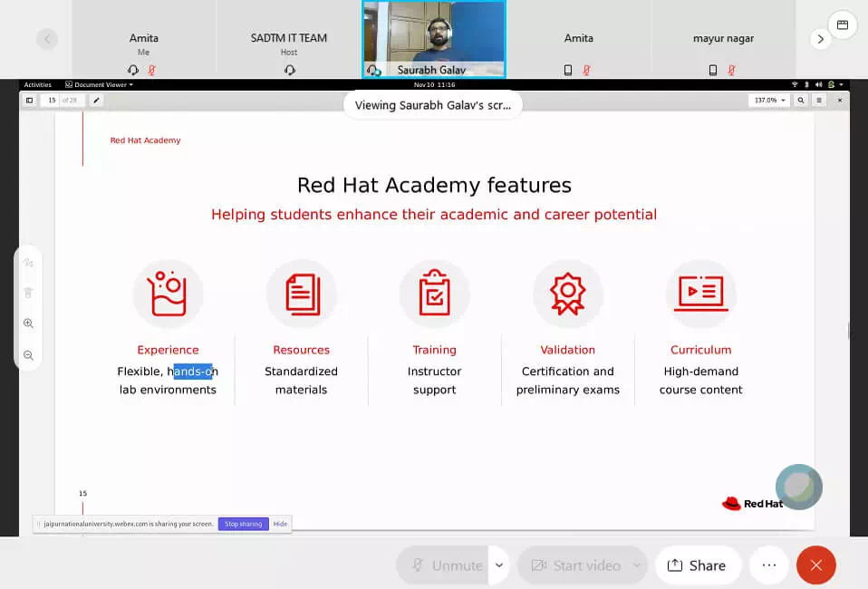868x589 pixels.
Task: Click the Red Hat logo on the slide
Action: 752,503
